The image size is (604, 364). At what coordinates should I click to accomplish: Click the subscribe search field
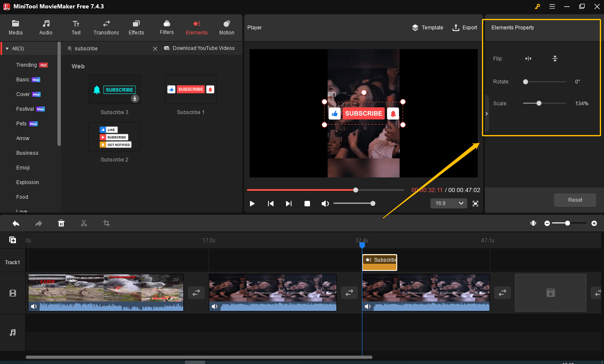(x=108, y=49)
